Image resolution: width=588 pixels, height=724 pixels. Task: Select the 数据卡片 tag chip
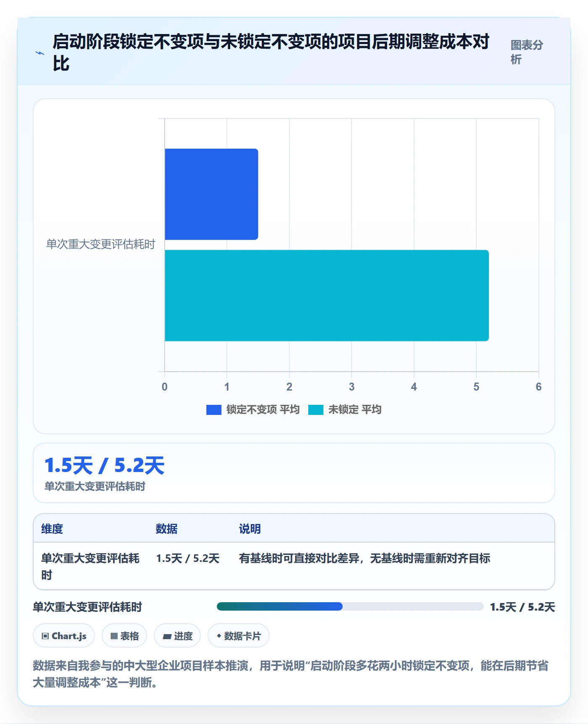239,636
